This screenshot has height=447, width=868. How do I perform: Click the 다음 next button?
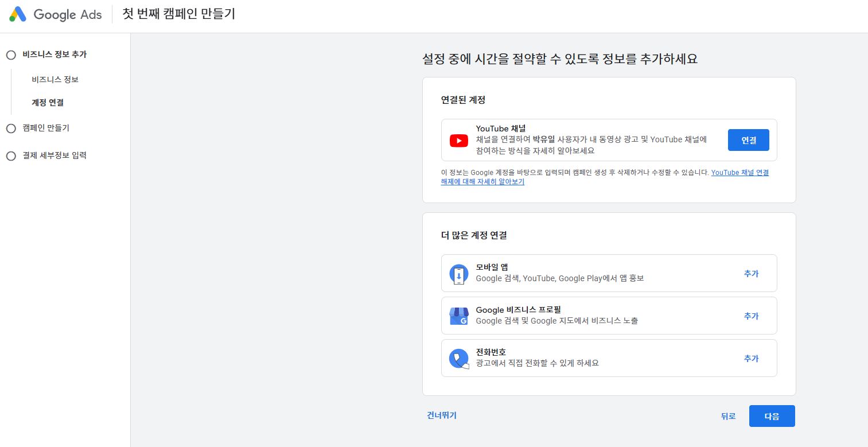(772, 417)
